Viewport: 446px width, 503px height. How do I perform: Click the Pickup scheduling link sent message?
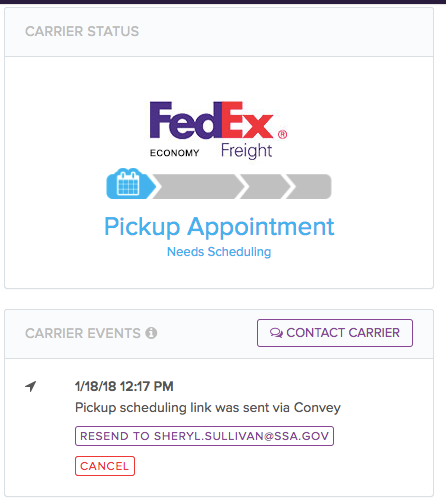tap(208, 408)
